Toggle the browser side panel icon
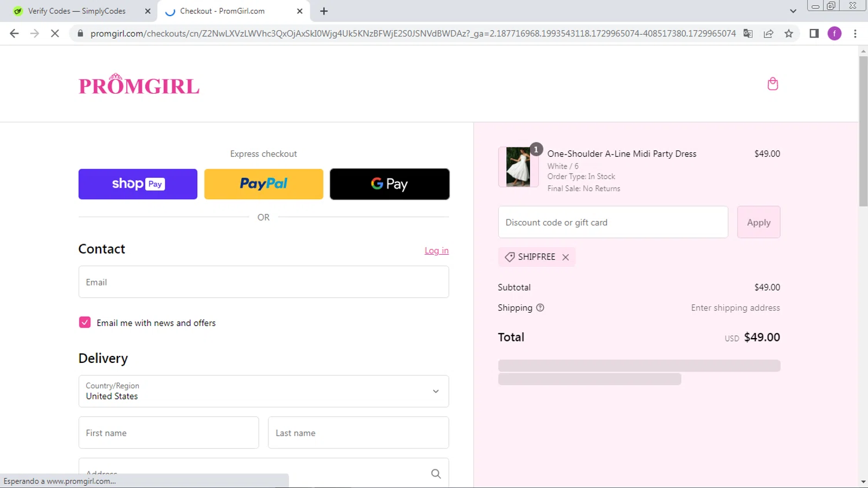The height and width of the screenshot is (488, 868). click(x=814, y=34)
